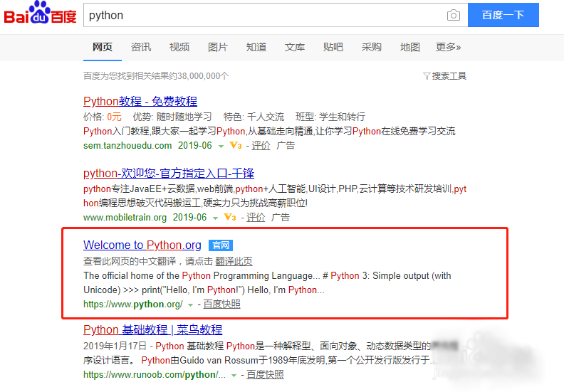The image size is (564, 392).
Task: Open the 更多» menu
Action: tap(448, 47)
